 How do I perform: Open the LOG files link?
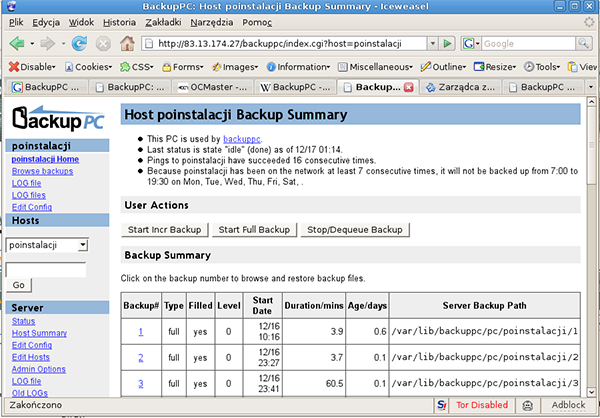click(x=29, y=195)
